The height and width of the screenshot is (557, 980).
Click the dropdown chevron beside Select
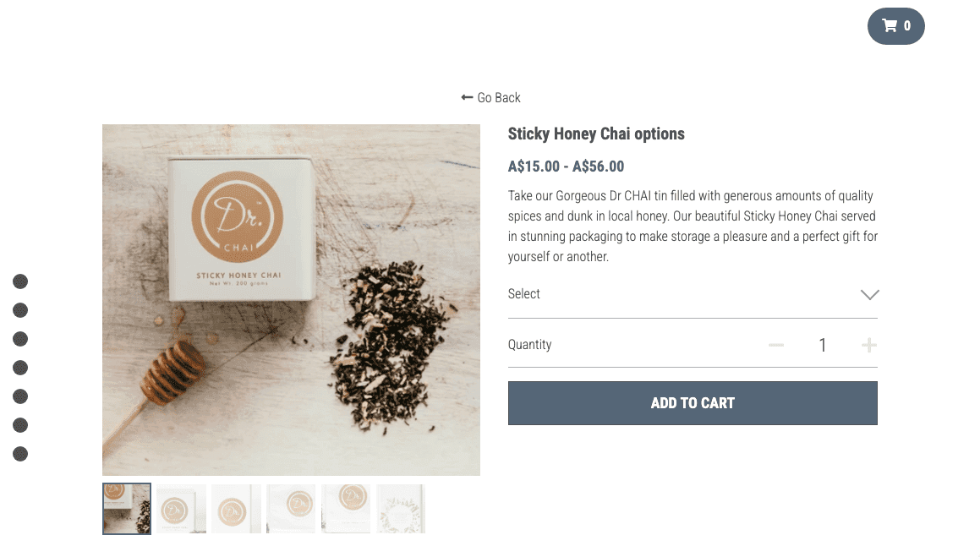click(869, 295)
